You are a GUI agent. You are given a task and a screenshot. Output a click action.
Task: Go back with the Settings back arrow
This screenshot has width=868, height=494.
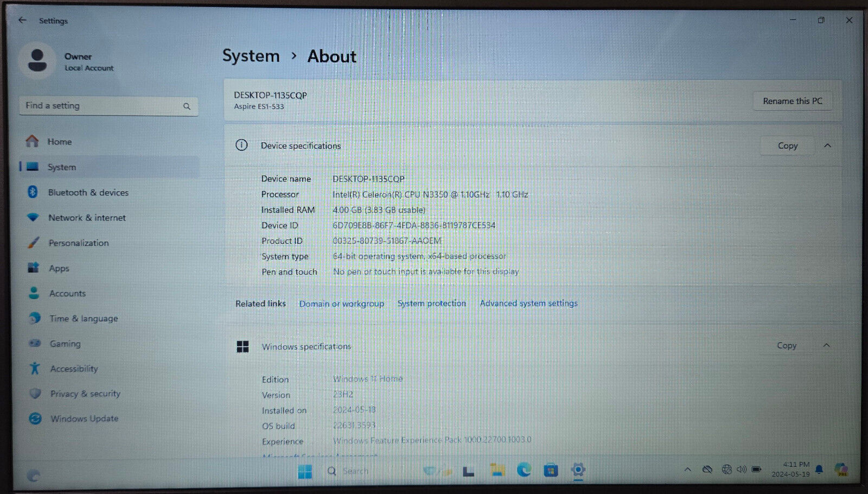point(22,20)
